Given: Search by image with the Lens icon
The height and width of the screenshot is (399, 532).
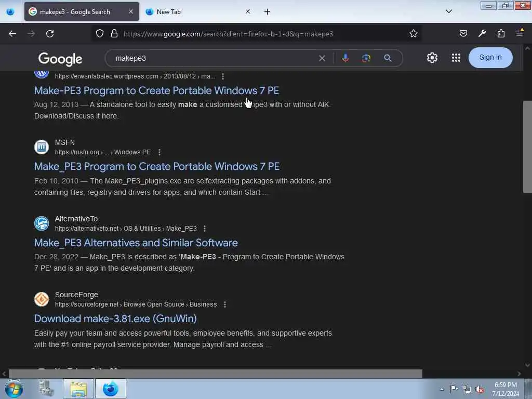Looking at the screenshot, I should [366, 58].
